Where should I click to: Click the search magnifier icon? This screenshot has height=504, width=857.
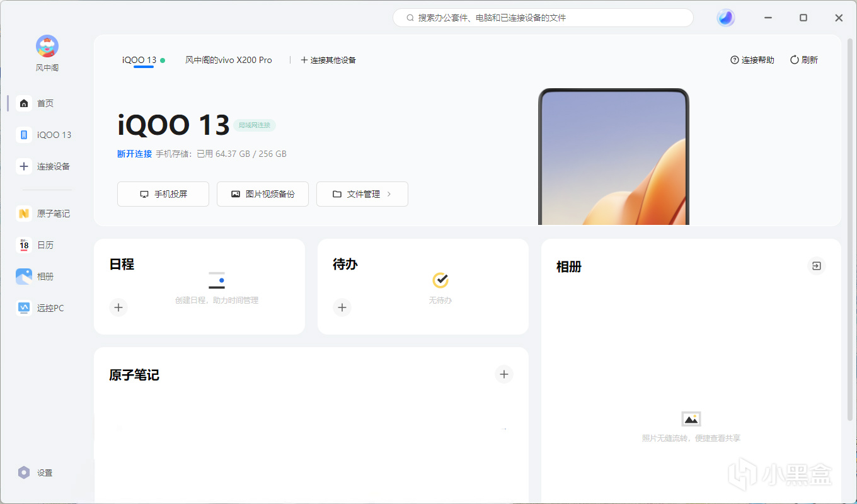click(410, 18)
